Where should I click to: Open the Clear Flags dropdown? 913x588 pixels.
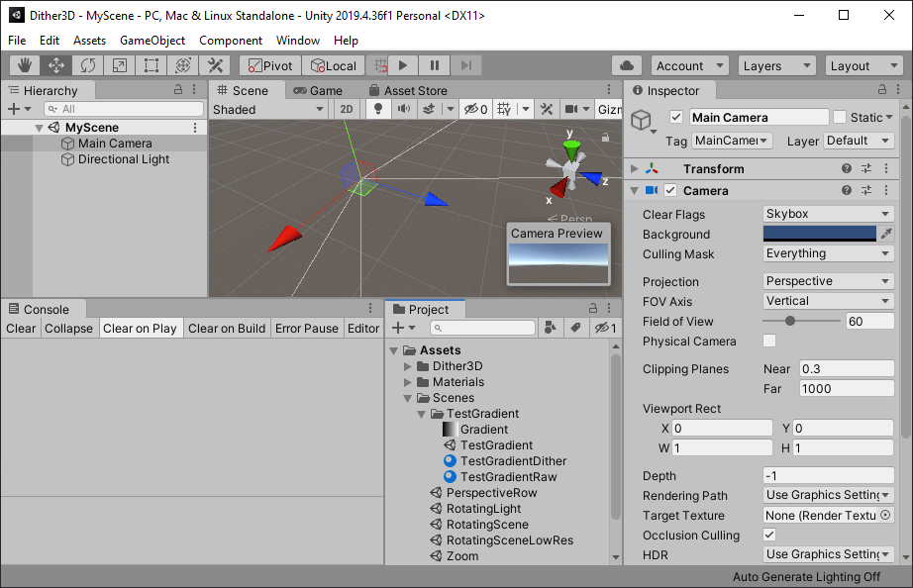point(828,214)
